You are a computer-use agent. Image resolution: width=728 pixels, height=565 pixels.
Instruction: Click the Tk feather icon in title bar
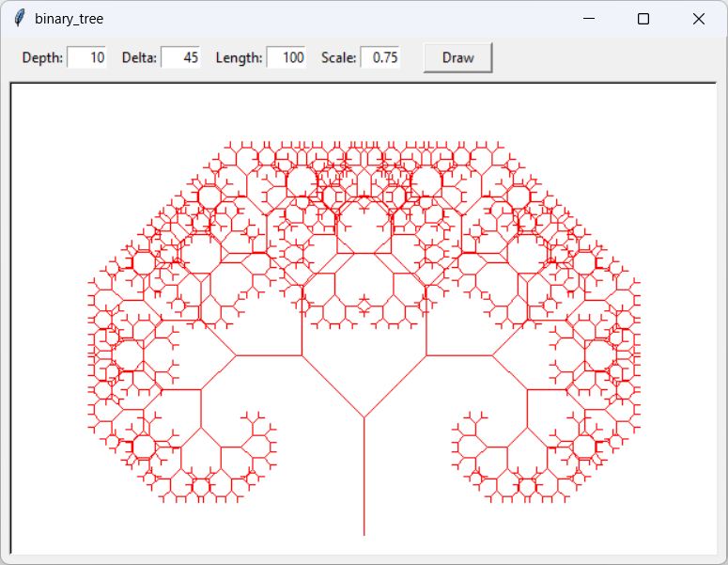point(20,19)
